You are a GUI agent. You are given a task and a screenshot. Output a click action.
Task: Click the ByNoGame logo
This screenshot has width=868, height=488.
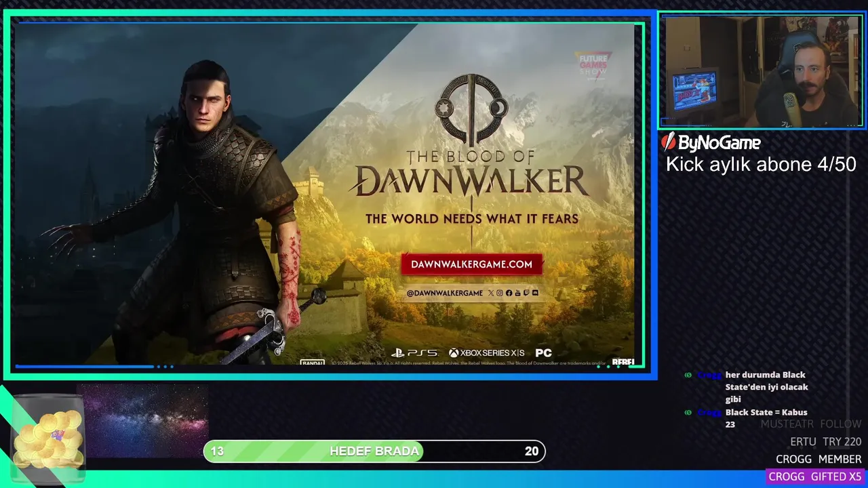[711, 142]
